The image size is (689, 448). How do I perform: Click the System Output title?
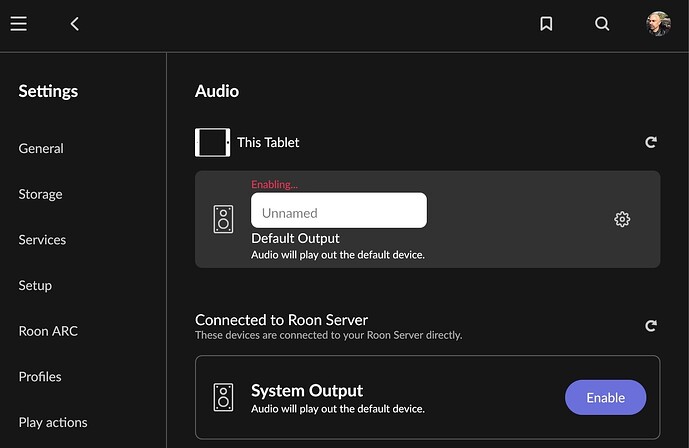[307, 390]
